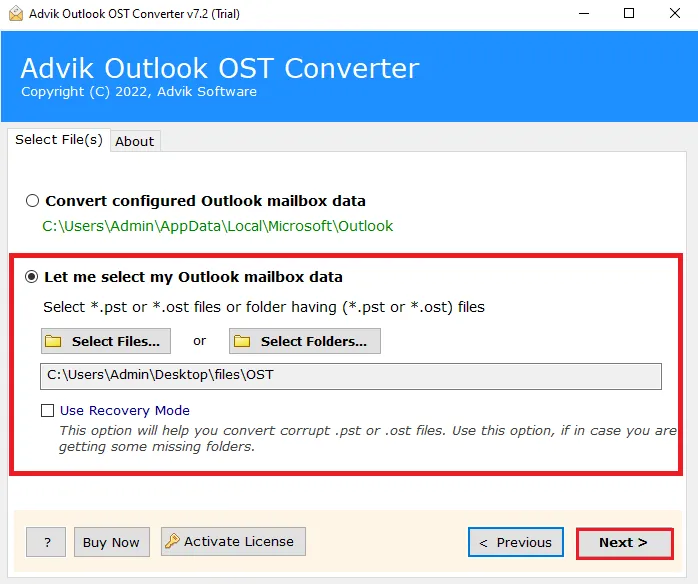The width and height of the screenshot is (698, 584).
Task: Maximize the Advik converter window
Action: tap(629, 14)
